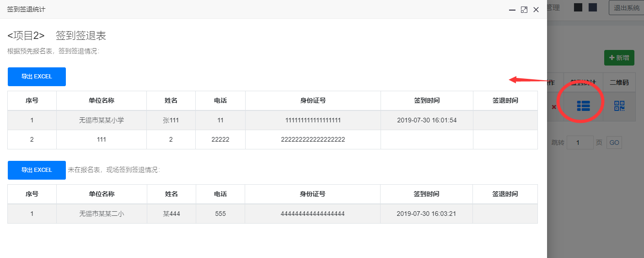Maximize the 签到签退统计 dialog
The width and height of the screenshot is (644, 258).
524,10
